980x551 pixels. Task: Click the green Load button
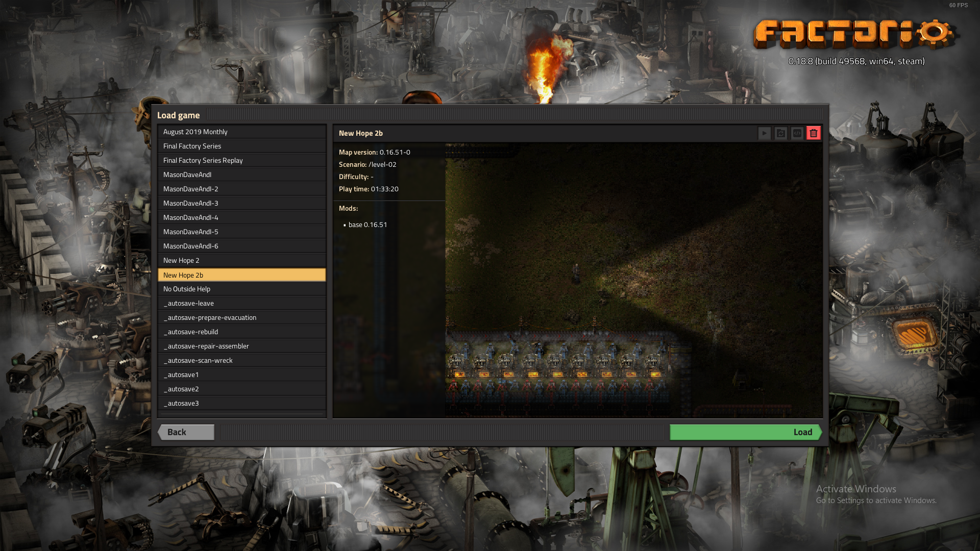(745, 432)
